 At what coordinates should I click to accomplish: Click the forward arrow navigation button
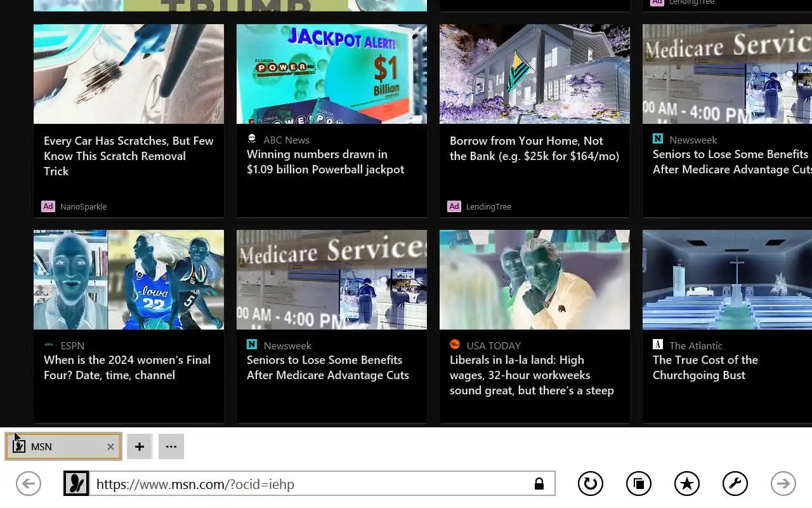pyautogui.click(x=783, y=484)
